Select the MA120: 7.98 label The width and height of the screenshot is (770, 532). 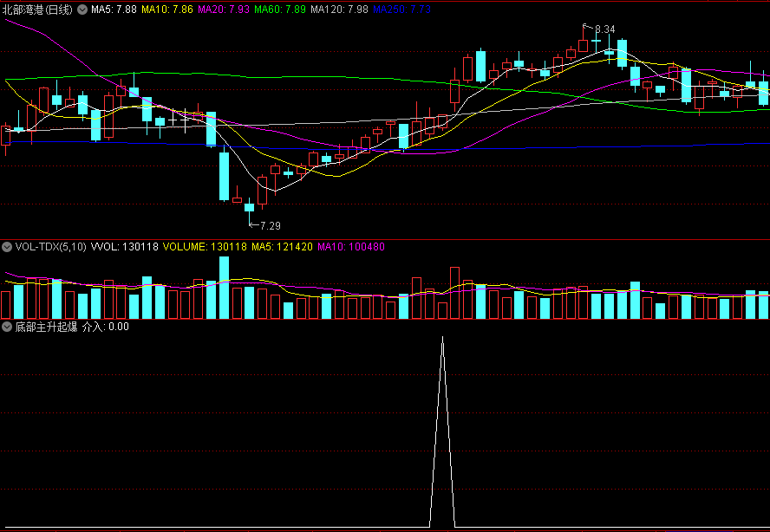339,10
